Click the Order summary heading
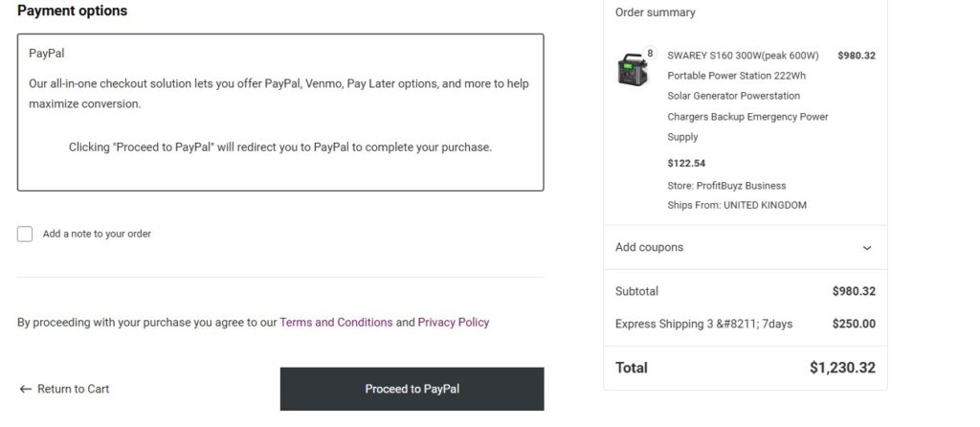980x427 pixels. (655, 12)
